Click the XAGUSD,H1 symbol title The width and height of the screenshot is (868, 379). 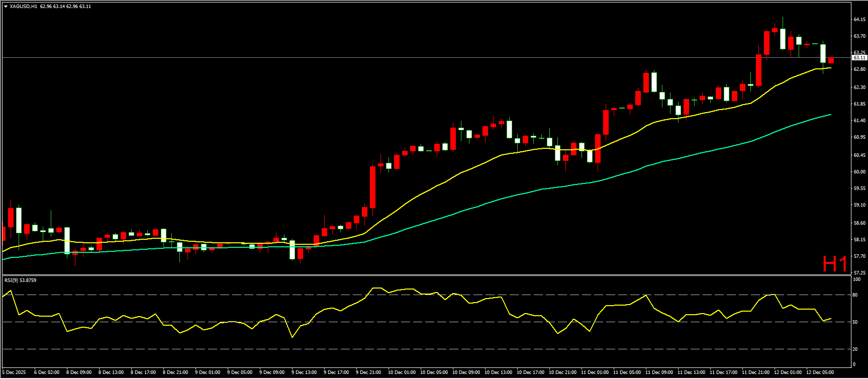click(x=23, y=7)
